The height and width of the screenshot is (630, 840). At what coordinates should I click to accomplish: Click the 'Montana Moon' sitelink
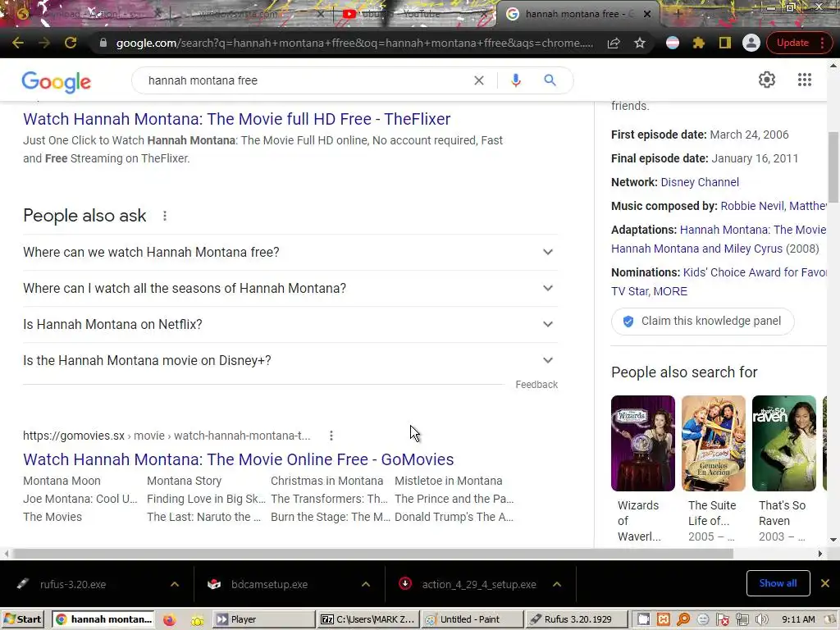pos(62,481)
